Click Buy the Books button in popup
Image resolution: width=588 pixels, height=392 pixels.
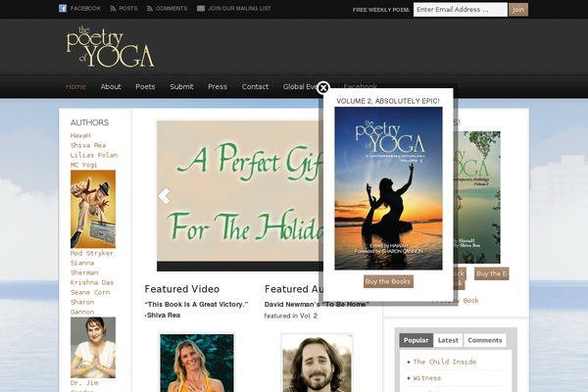click(x=388, y=281)
